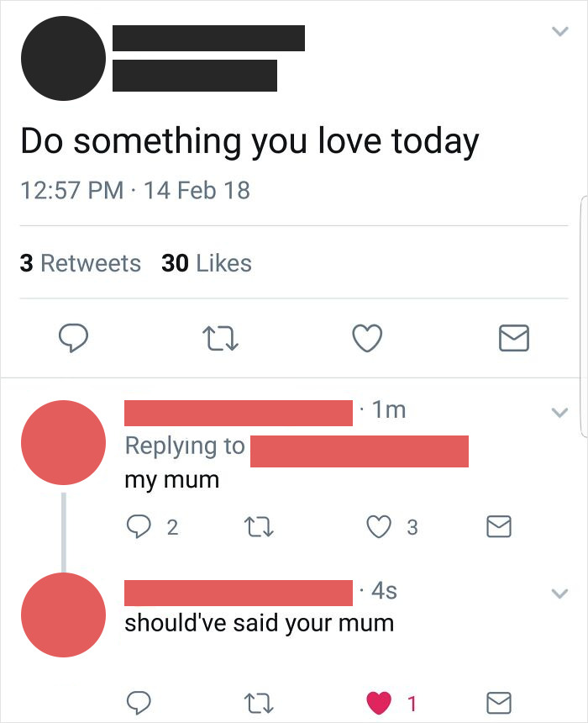Open the 'Replying to' mention

tap(360, 451)
